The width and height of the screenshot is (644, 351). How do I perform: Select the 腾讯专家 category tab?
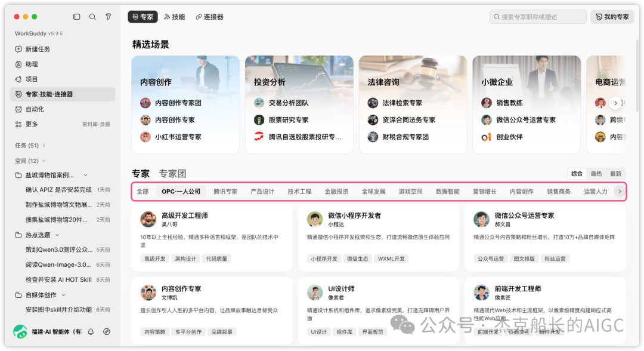point(225,192)
